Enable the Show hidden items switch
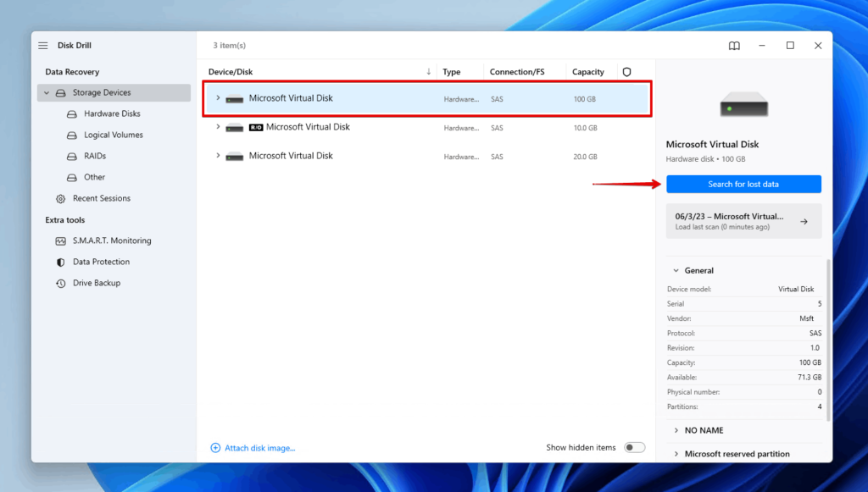This screenshot has height=492, width=868. [x=634, y=447]
